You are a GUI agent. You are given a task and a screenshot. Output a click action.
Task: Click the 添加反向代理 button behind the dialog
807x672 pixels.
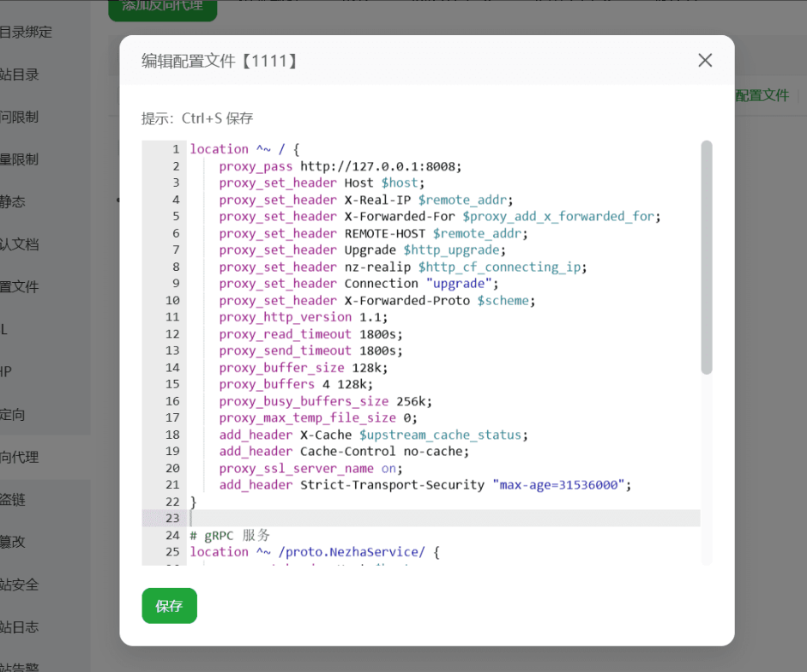coord(162,7)
